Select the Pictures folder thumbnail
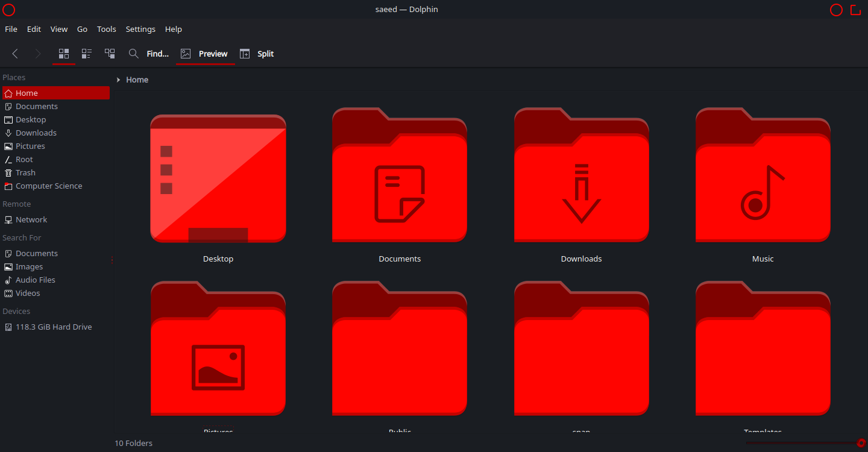Image resolution: width=868 pixels, height=452 pixels. [218, 348]
